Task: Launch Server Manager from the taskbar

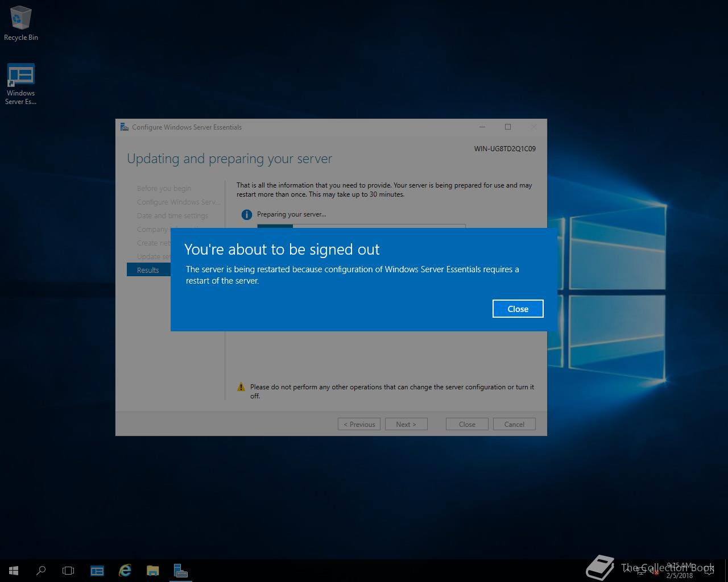Action: tap(97, 570)
